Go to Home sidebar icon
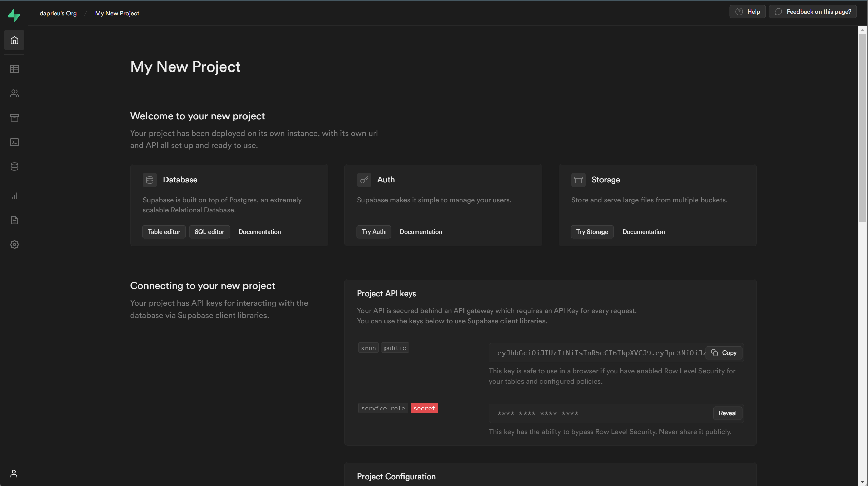868x486 pixels. tap(14, 40)
